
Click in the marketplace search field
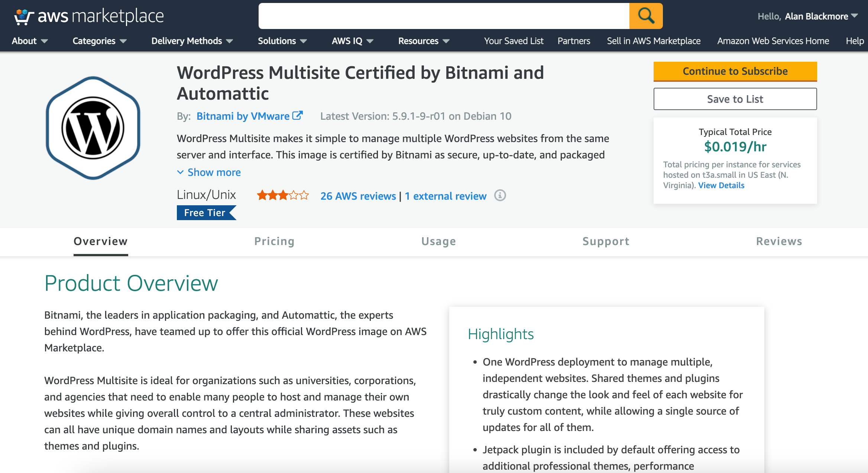pyautogui.click(x=444, y=16)
